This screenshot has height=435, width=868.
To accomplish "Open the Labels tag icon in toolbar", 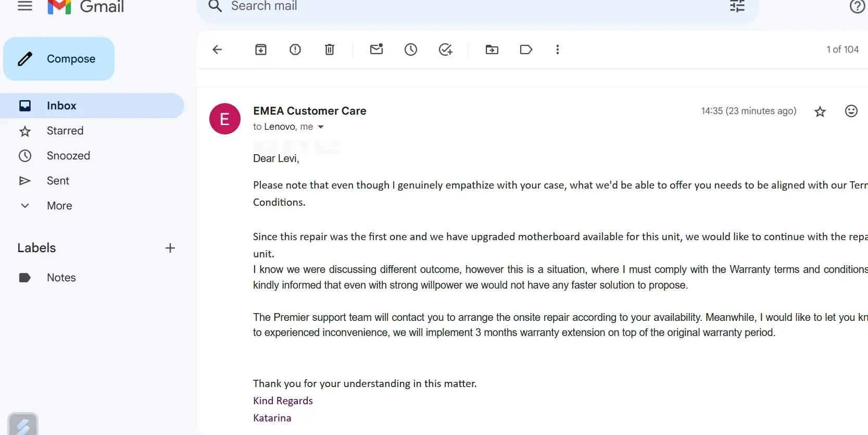I will [x=526, y=49].
